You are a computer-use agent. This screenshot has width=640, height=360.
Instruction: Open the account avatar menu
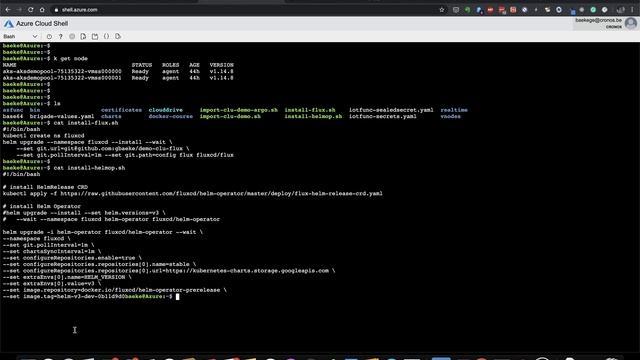[x=631, y=24]
